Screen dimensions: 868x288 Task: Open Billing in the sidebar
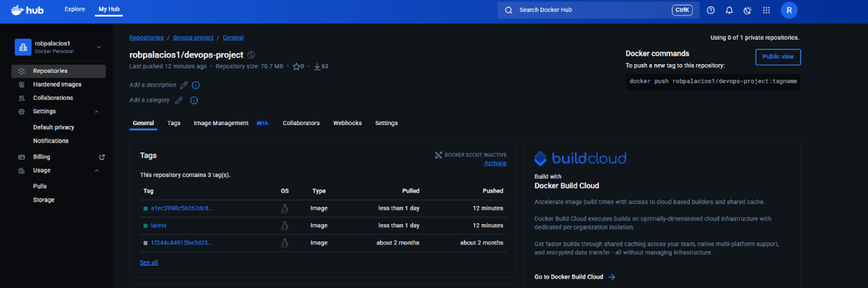click(42, 157)
